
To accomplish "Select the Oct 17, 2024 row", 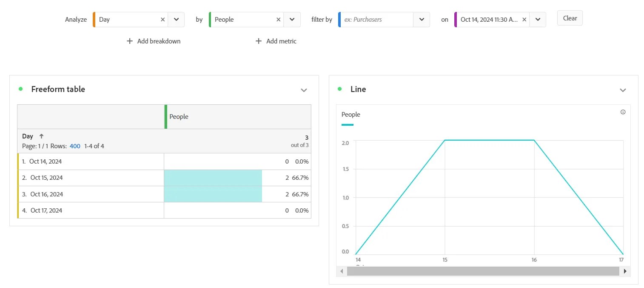I will coord(164,210).
